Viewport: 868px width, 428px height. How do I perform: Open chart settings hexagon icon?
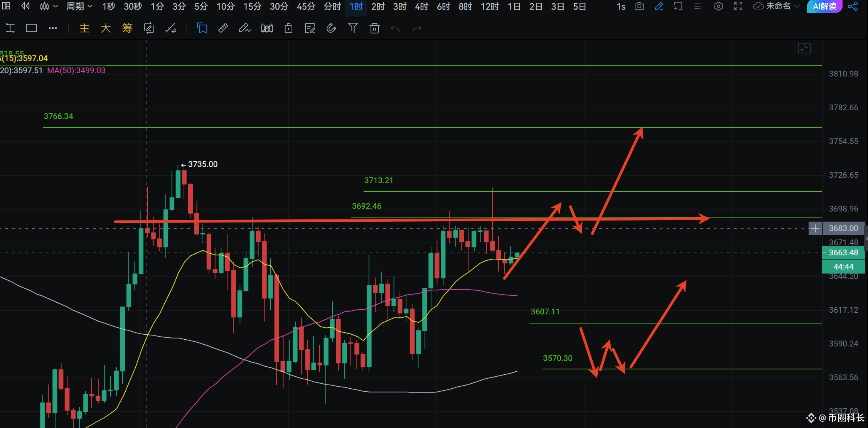(718, 6)
